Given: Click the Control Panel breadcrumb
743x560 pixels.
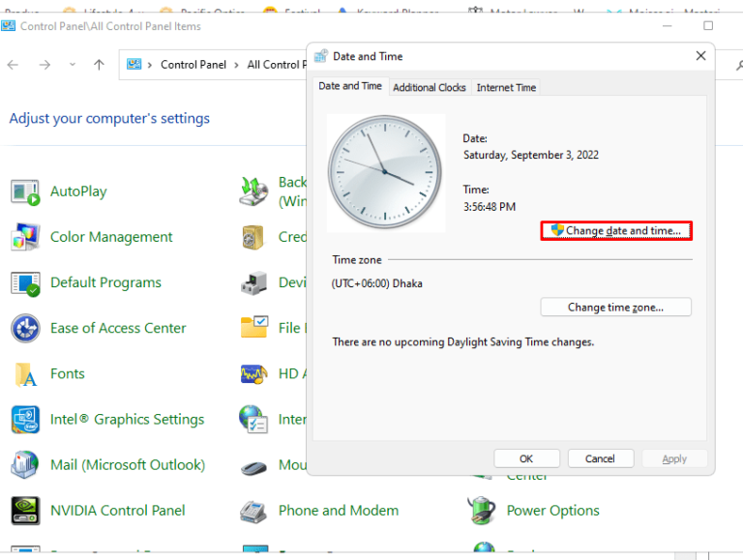Looking at the screenshot, I should tap(193, 65).
